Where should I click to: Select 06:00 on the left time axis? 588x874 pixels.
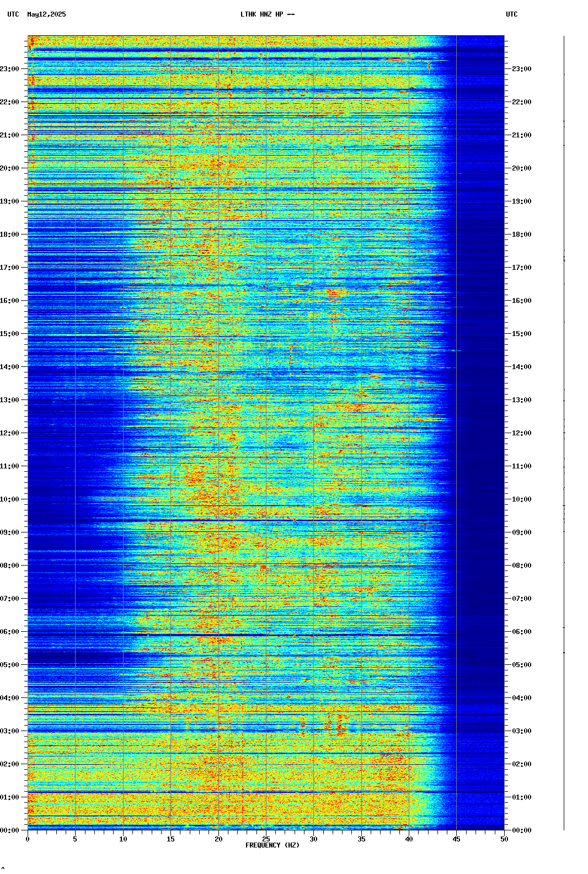9,632
